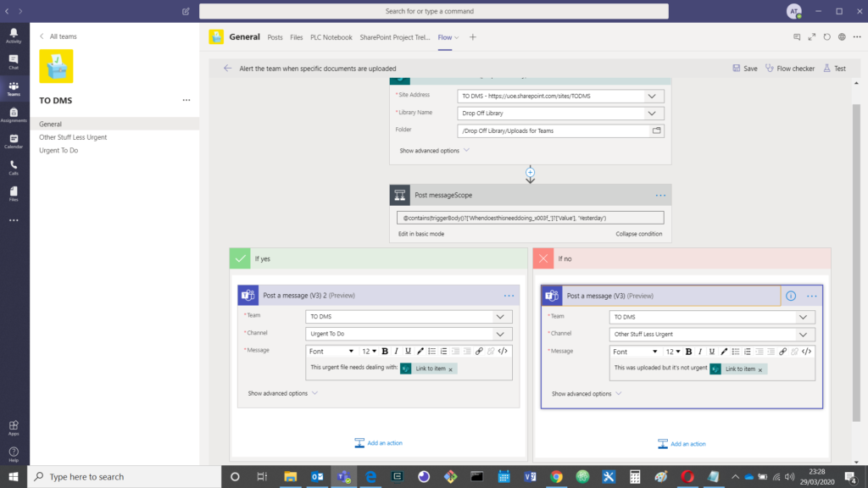This screenshot has width=868, height=488.
Task: Run the Flow checker
Action: tap(790, 68)
